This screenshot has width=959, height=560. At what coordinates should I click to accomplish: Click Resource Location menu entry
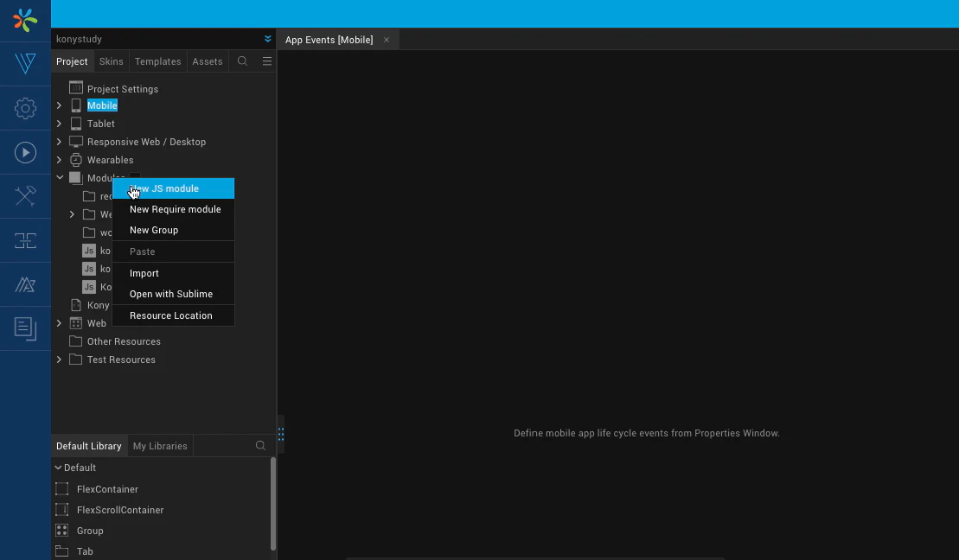173,315
